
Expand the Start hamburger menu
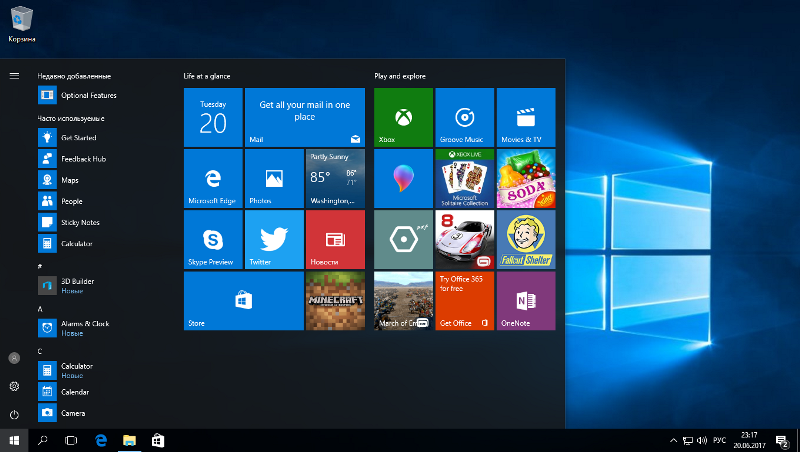point(14,76)
